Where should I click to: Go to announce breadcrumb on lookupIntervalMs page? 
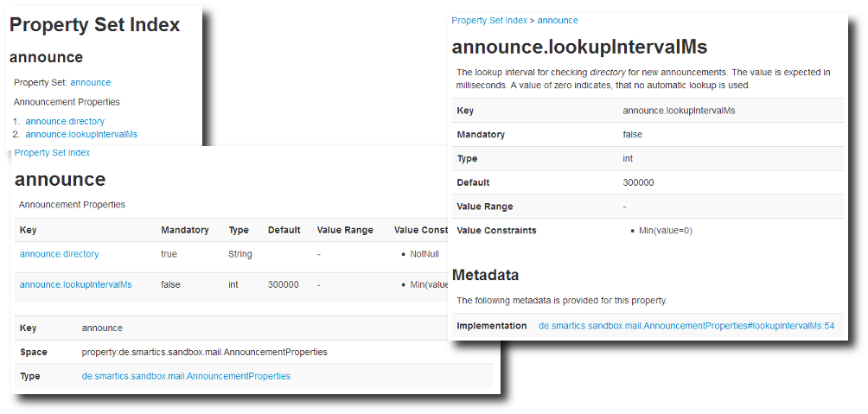558,20
